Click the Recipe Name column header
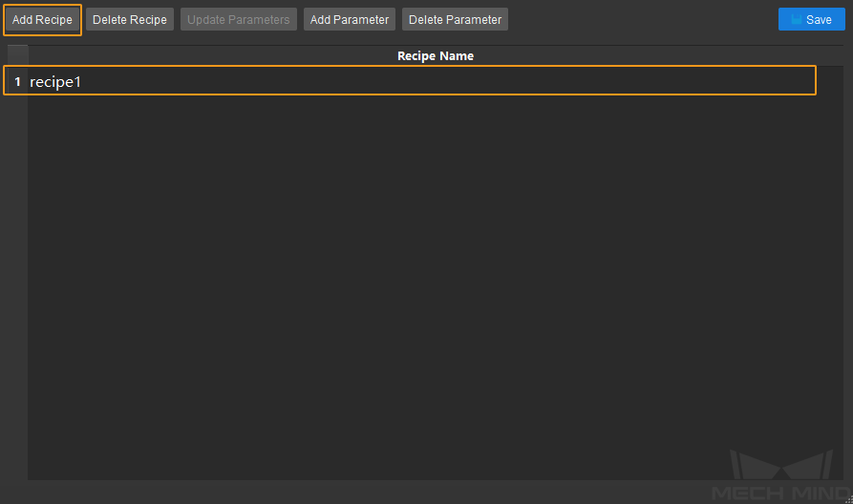853x504 pixels. click(436, 56)
